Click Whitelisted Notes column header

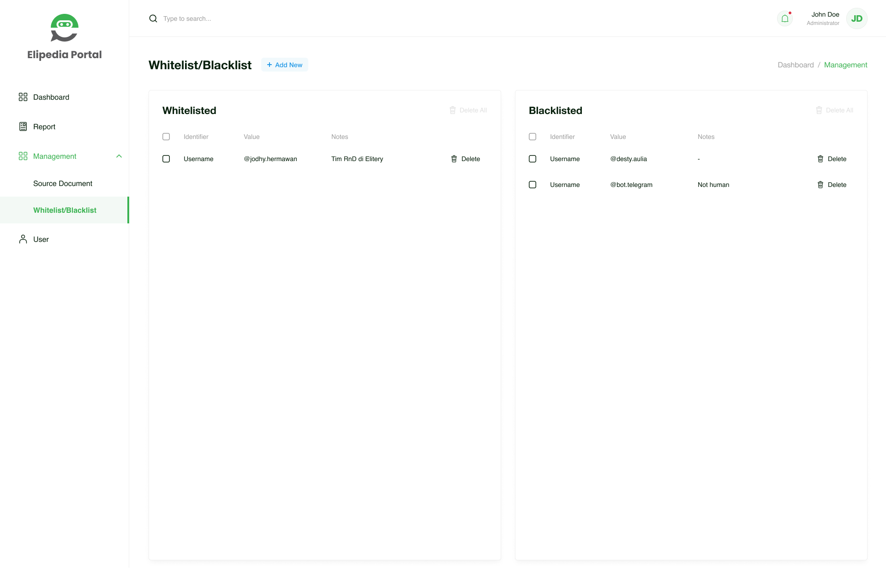coord(340,137)
